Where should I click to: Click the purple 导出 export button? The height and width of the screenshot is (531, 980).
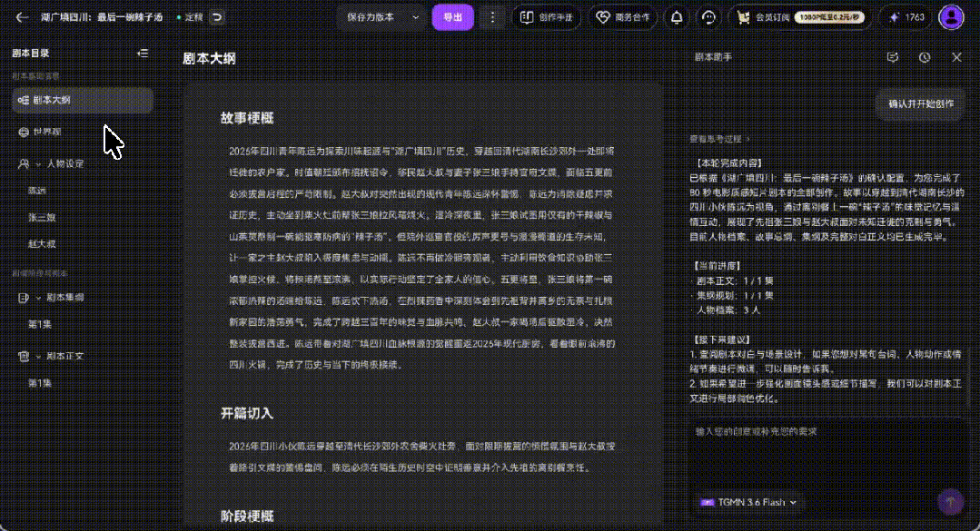click(x=452, y=17)
